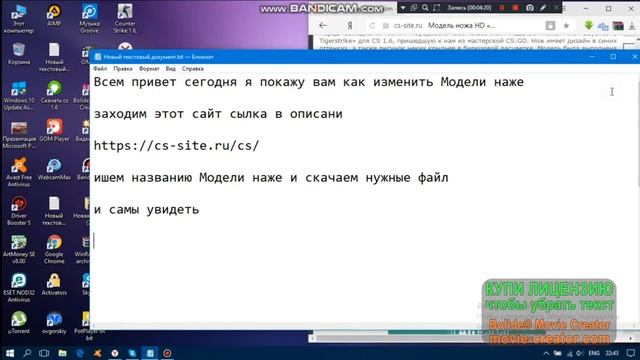This screenshot has height=360, width=640.
Task: Click the line 'и самы увидеть'
Action: [x=147, y=209]
